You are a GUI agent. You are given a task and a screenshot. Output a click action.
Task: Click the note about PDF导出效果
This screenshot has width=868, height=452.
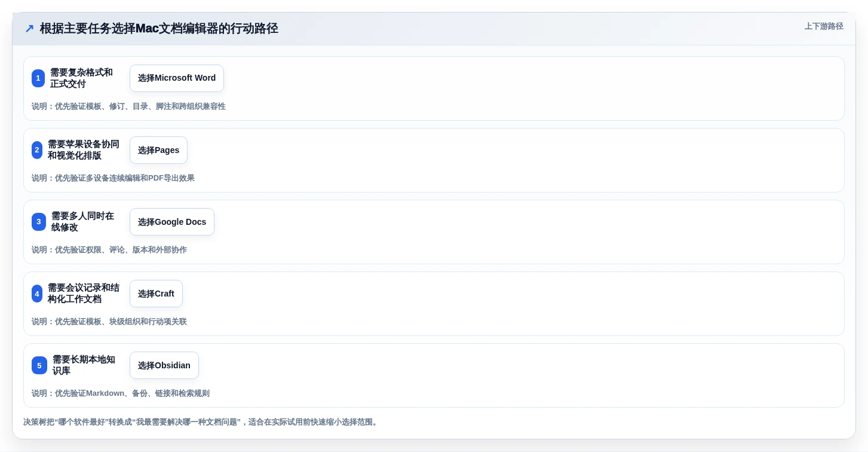[113, 178]
